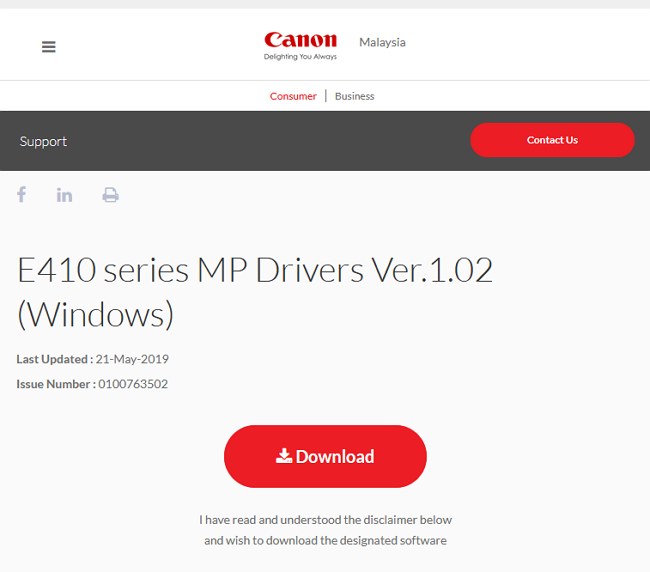The width and height of the screenshot is (650, 572).
Task: Share page via LinkedIn icon
Action: tap(64, 195)
